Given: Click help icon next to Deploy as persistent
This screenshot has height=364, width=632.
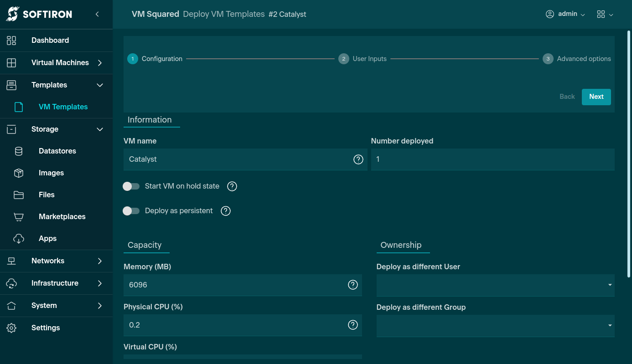Looking at the screenshot, I should tap(226, 211).
